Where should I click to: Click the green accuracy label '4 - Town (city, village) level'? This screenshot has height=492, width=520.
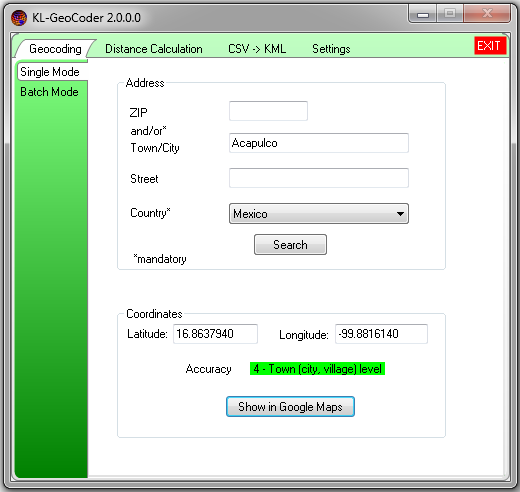pyautogui.click(x=317, y=369)
